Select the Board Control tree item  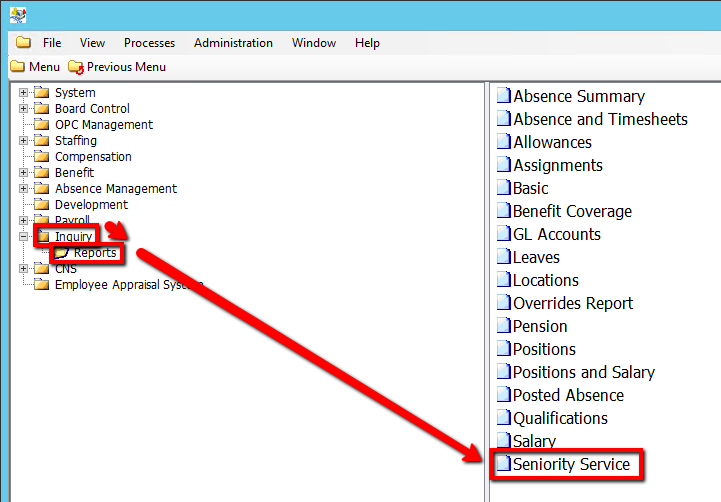pos(92,109)
